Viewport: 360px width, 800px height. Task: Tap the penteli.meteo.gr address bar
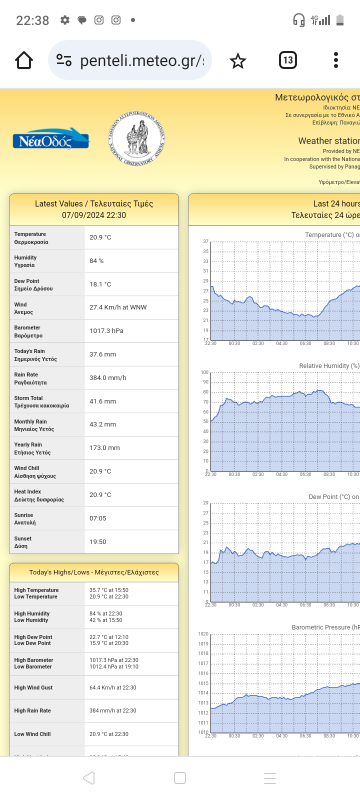pos(130,61)
